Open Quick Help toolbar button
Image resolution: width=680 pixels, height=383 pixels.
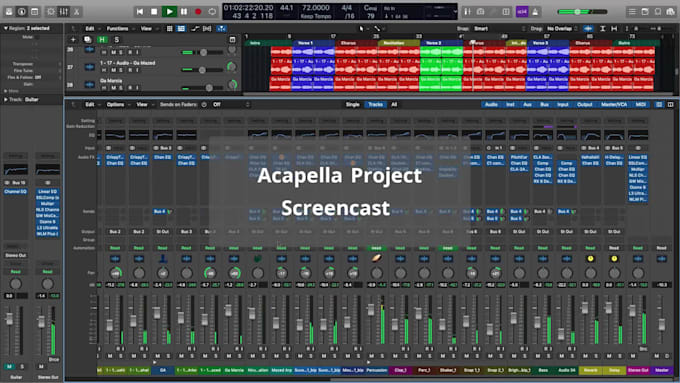pyautogui.click(x=34, y=12)
